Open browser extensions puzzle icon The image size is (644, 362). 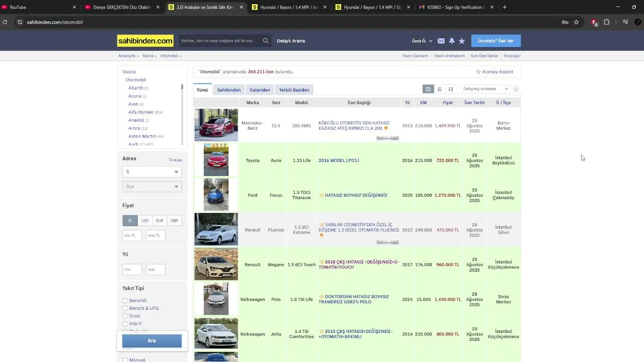coord(607,22)
